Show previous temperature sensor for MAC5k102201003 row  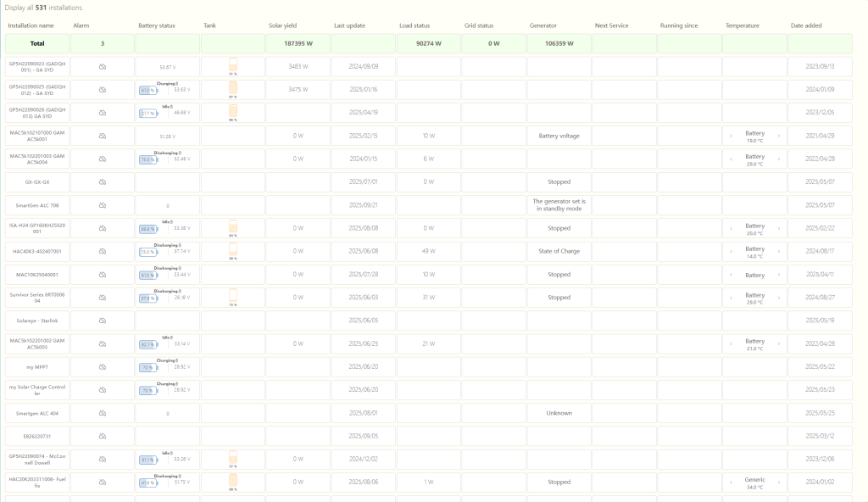point(731,159)
